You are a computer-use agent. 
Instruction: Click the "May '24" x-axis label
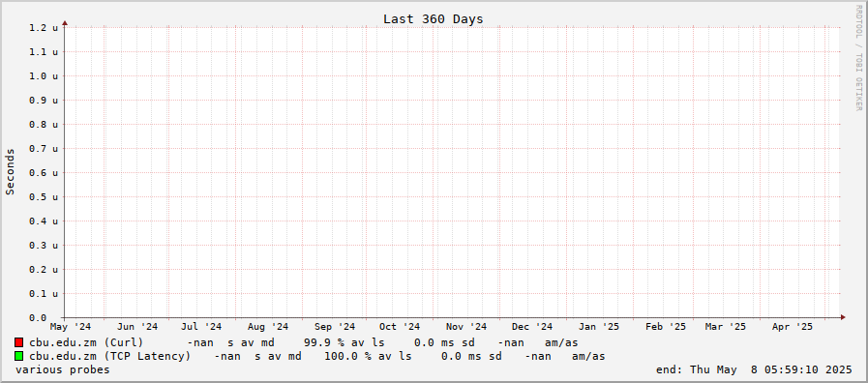71,327
